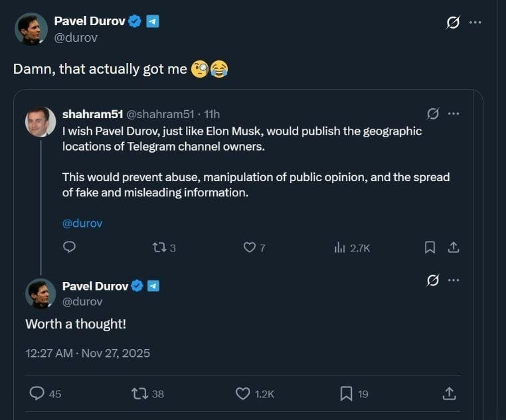Share the main post via share icon
Image resolution: width=506 pixels, height=420 pixels.
point(450,393)
